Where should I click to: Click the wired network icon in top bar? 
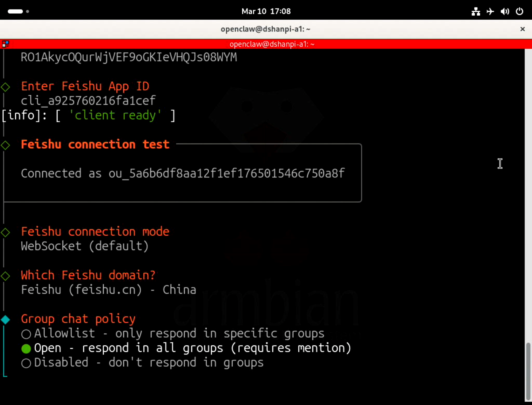476,12
